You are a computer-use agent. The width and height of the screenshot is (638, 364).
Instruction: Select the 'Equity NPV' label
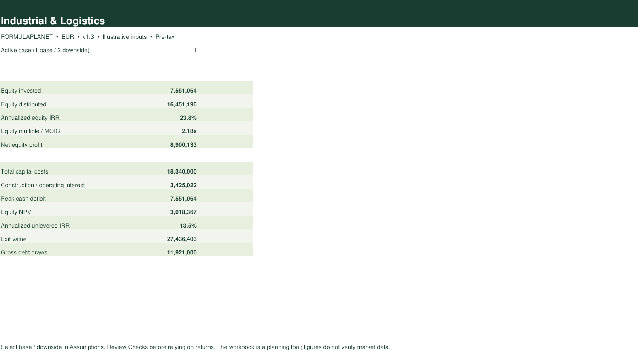pos(16,212)
